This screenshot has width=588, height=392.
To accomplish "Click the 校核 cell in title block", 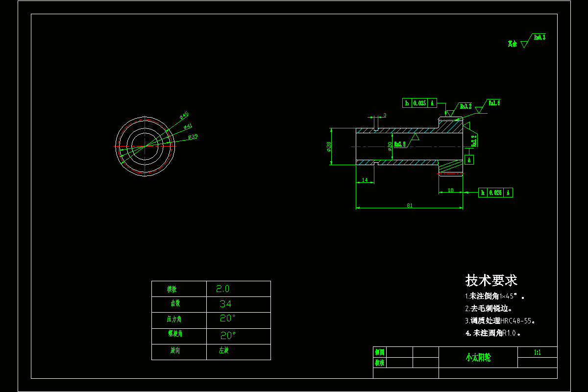I will 380,363.
